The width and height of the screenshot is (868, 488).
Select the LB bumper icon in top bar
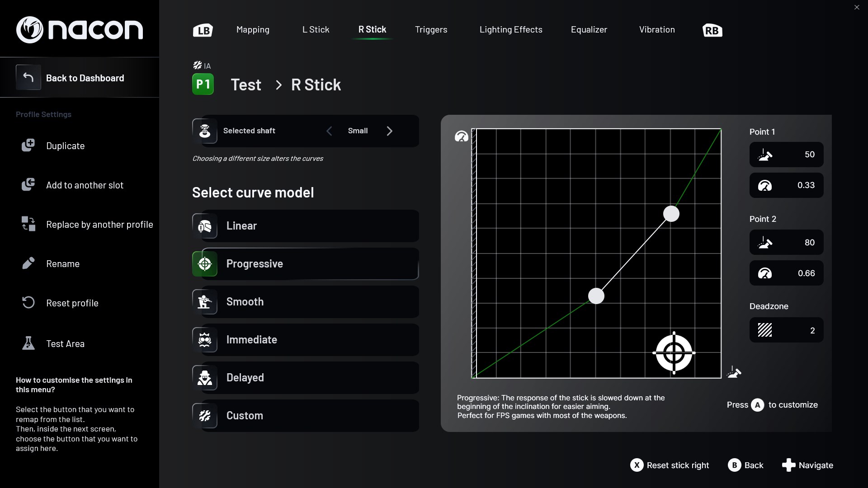(x=203, y=30)
